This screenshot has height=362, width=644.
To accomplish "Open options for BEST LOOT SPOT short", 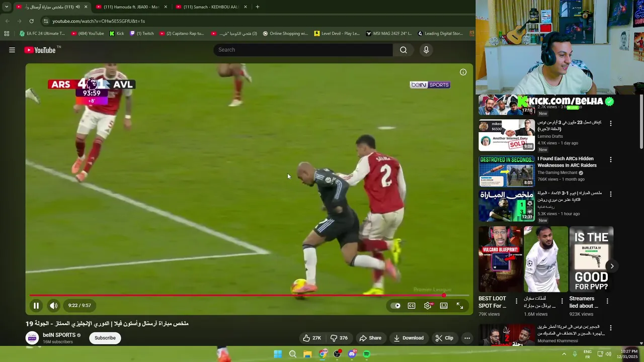I will [x=516, y=301].
